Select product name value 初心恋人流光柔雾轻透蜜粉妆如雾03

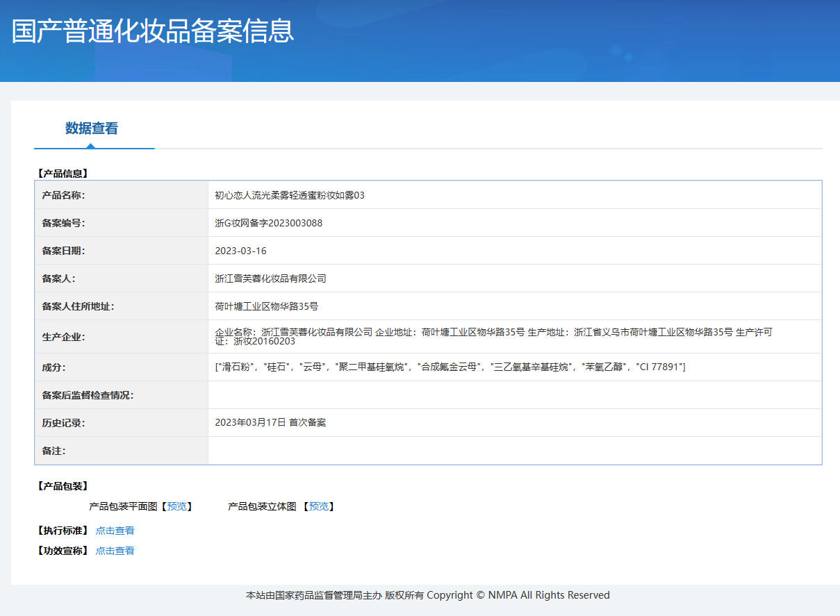click(x=290, y=195)
